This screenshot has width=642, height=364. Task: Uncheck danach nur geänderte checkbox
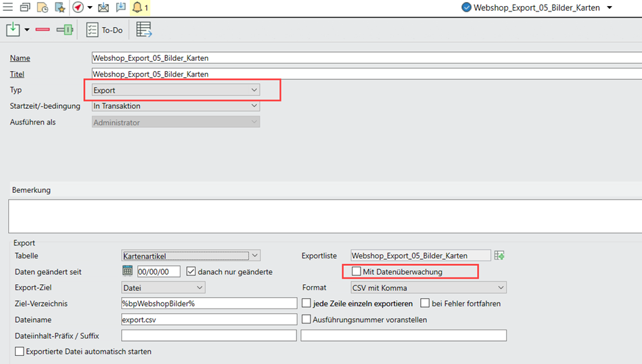point(191,271)
